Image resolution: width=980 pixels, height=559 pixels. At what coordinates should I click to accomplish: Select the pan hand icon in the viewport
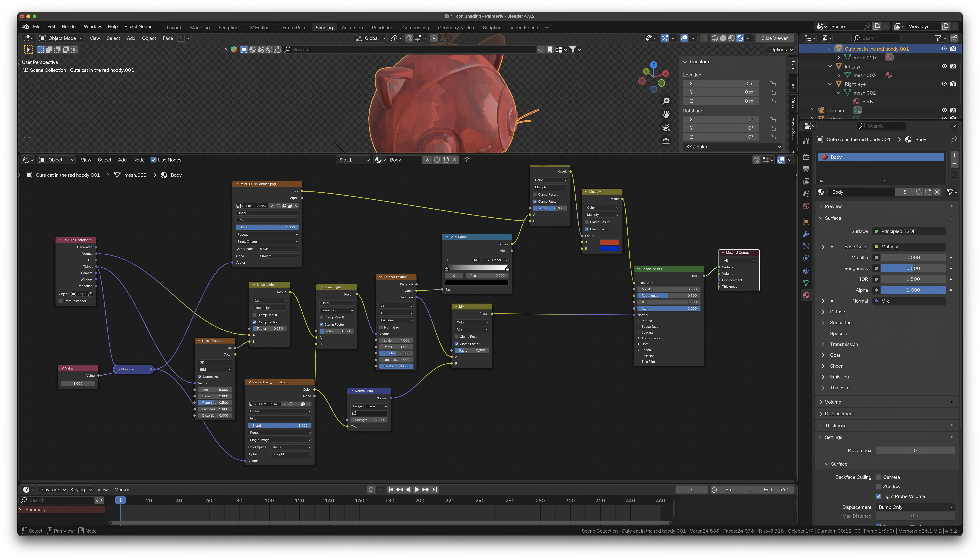(x=666, y=114)
